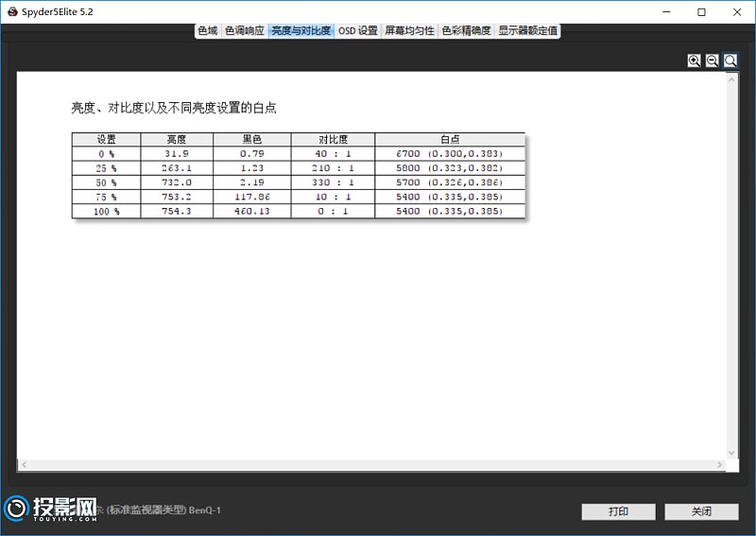The image size is (756, 536).
Task: Click the zoom in magnifier icon
Action: 695,61
